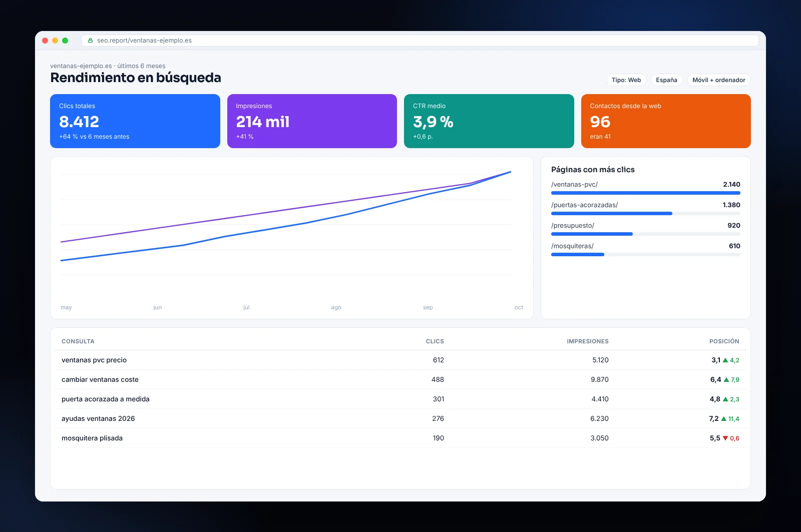Select the CTR medio card
Image resolution: width=801 pixels, height=532 pixels.
[x=489, y=121]
